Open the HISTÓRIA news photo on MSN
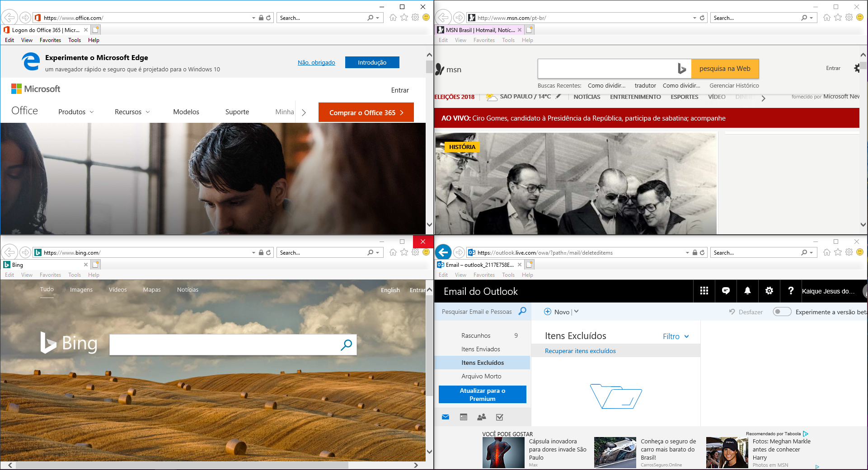Image resolution: width=868 pixels, height=470 pixels. [x=576, y=183]
